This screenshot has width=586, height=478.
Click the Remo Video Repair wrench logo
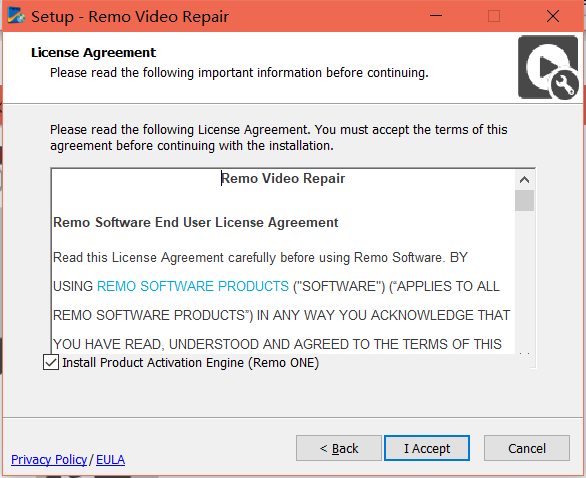click(548, 68)
